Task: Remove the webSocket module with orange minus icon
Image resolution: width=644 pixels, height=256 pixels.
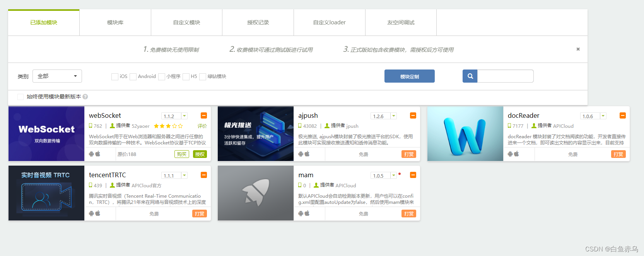Action: pos(204,115)
